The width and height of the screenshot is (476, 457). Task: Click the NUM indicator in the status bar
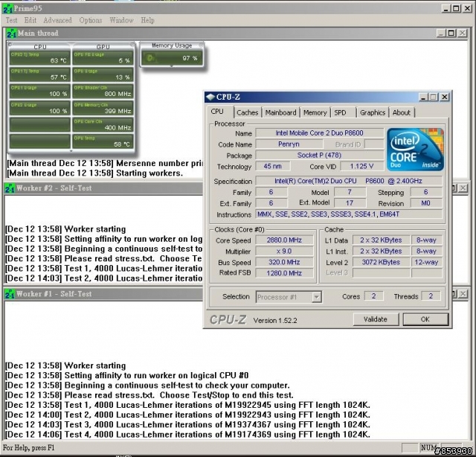429,447
